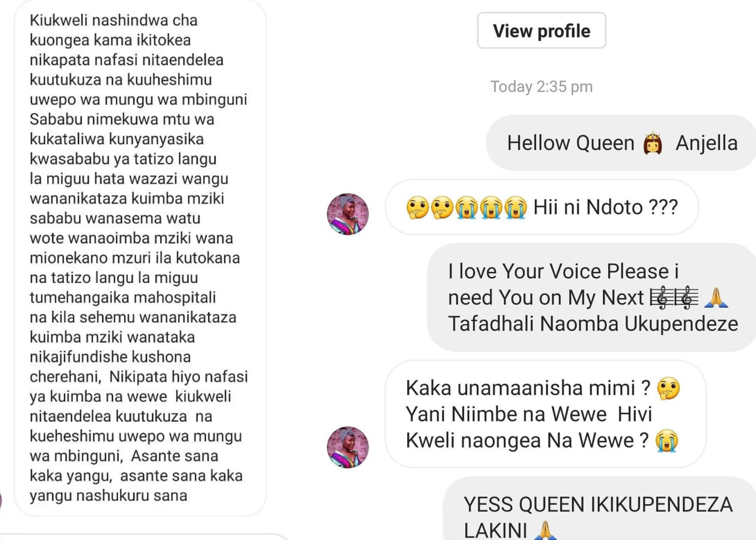This screenshot has height=540, width=756.
Task: Click the first crying face emoji in Ndoto message
Action: pos(467,208)
